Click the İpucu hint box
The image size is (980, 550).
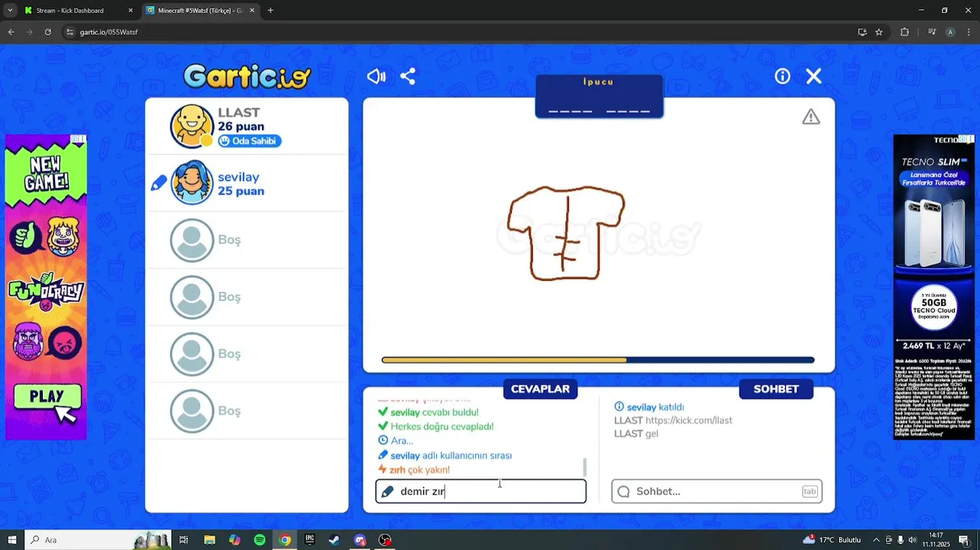click(x=599, y=95)
